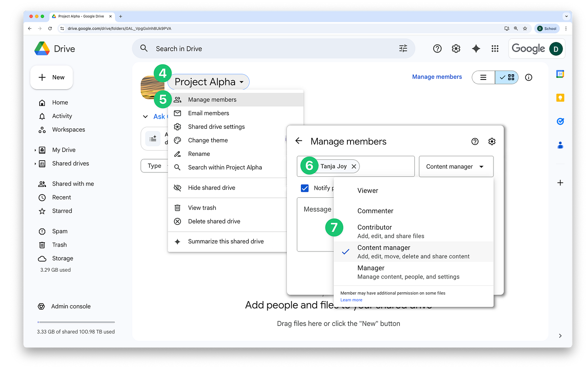Open the Help question mark in Drive header
This screenshot has height=375, width=588.
coord(437,48)
